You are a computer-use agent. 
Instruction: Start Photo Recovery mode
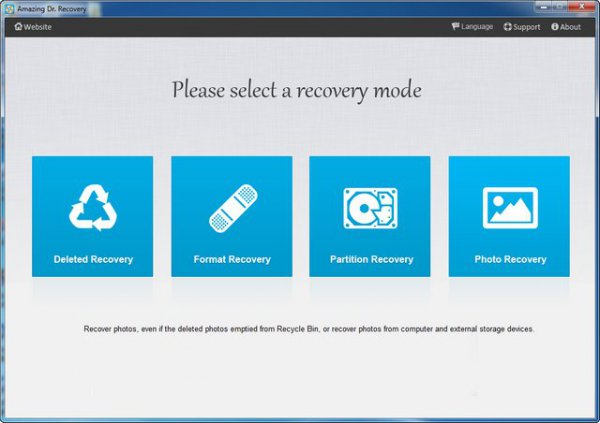pos(509,216)
